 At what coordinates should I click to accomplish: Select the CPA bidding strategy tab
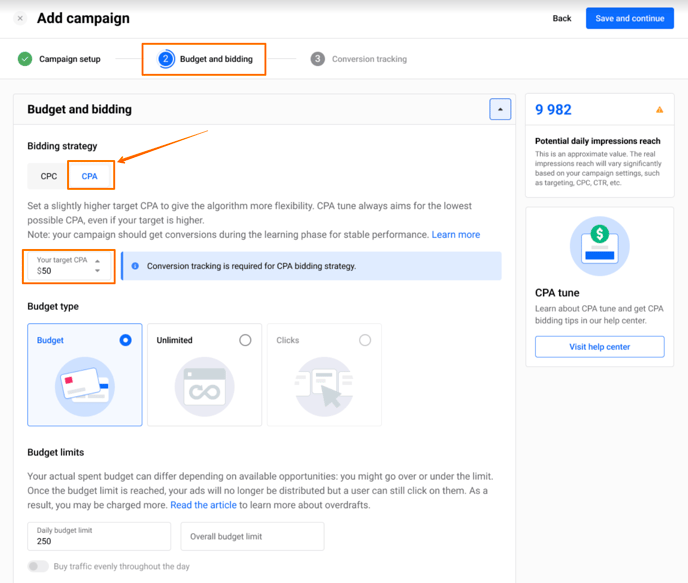pos(90,176)
